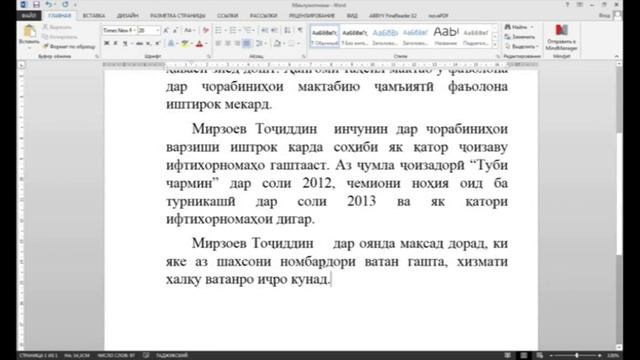Click the Clear All Formatting icon
This screenshot has width=640, height=360.
[x=205, y=31]
